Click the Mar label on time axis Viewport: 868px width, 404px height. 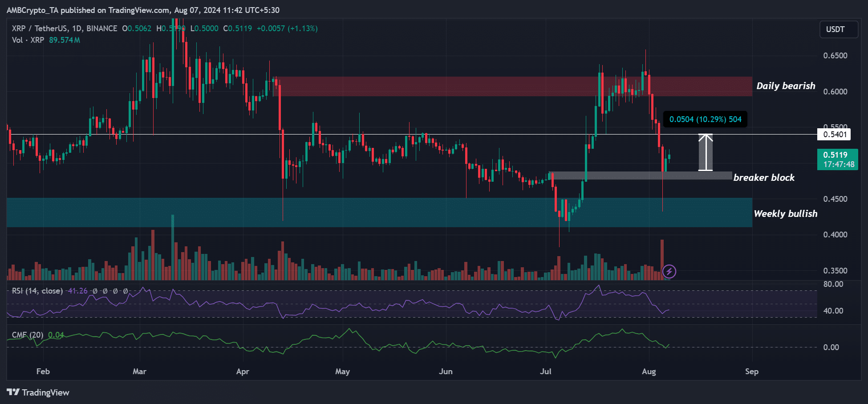[x=139, y=371]
